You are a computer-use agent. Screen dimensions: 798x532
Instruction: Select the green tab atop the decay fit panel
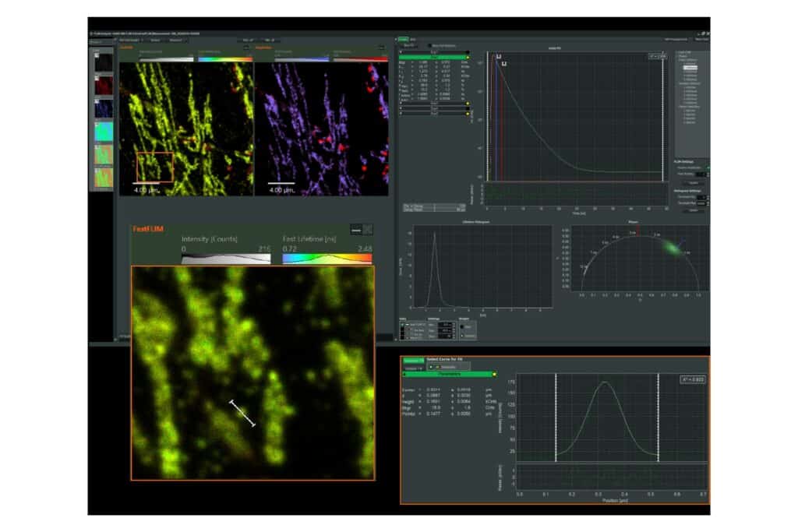404,39
